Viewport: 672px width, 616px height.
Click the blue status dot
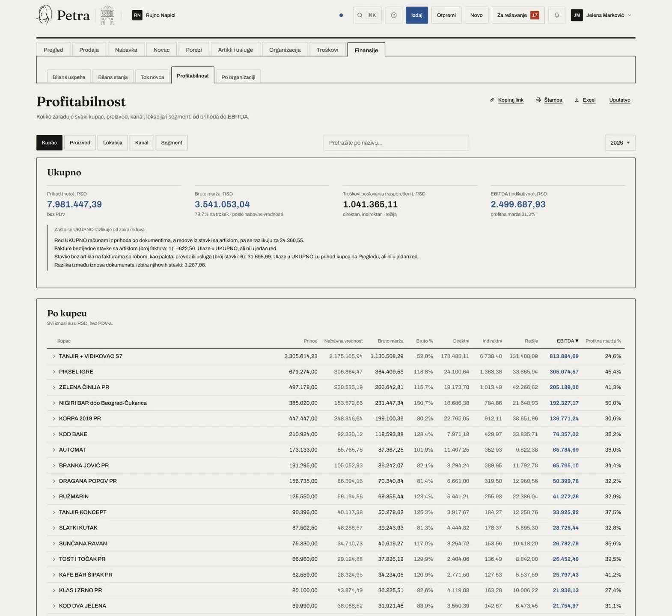[341, 15]
